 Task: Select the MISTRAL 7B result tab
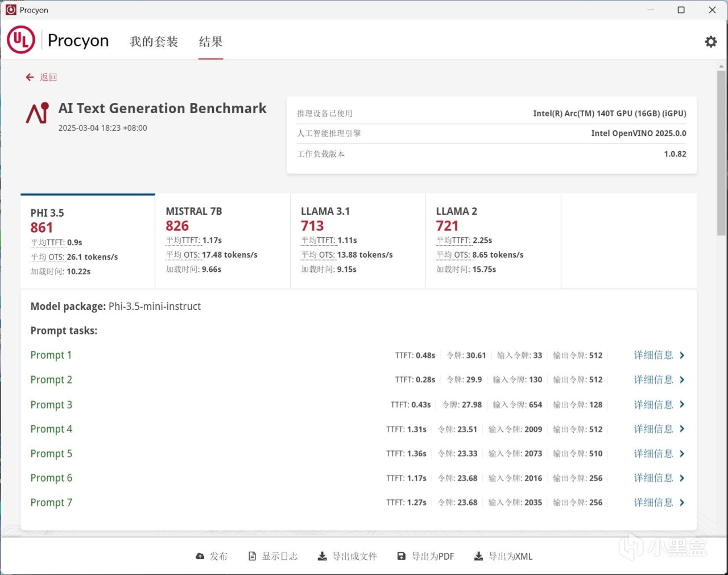pyautogui.click(x=223, y=241)
